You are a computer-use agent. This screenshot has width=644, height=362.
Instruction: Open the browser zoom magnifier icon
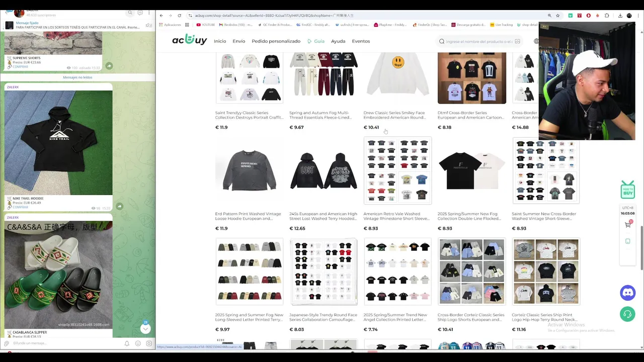pyautogui.click(x=549, y=16)
